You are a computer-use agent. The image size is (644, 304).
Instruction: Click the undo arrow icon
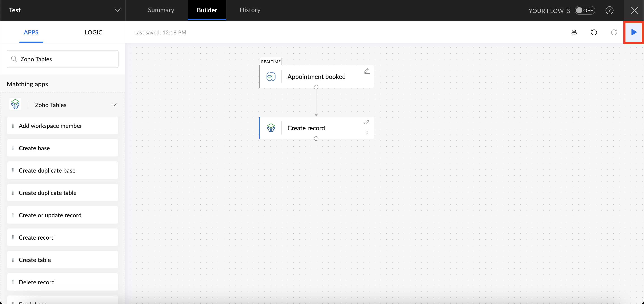pos(594,32)
